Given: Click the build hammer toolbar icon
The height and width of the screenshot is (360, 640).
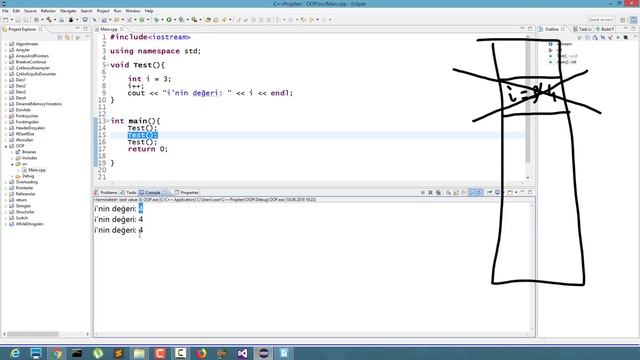Looking at the screenshot, I should pos(49,20).
